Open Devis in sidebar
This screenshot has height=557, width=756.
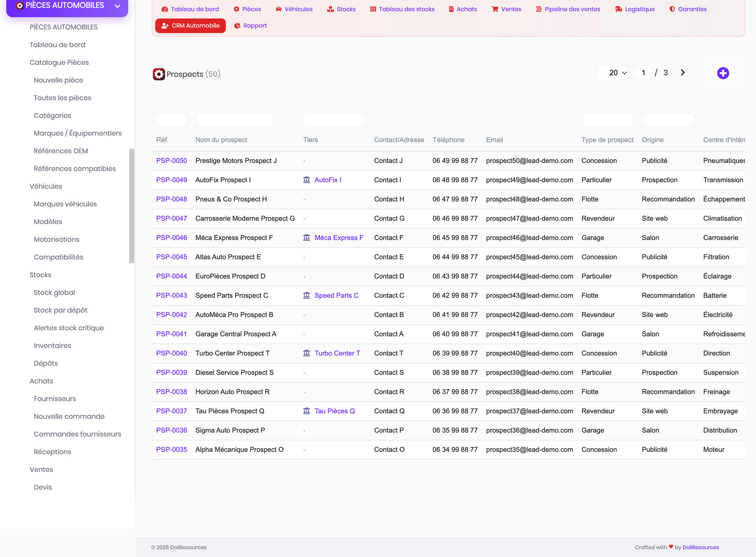click(43, 487)
